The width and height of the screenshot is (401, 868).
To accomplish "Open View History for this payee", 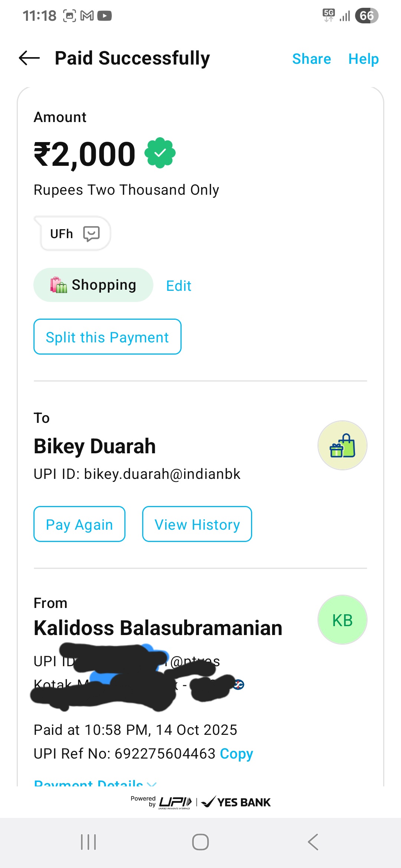I will coord(197,524).
